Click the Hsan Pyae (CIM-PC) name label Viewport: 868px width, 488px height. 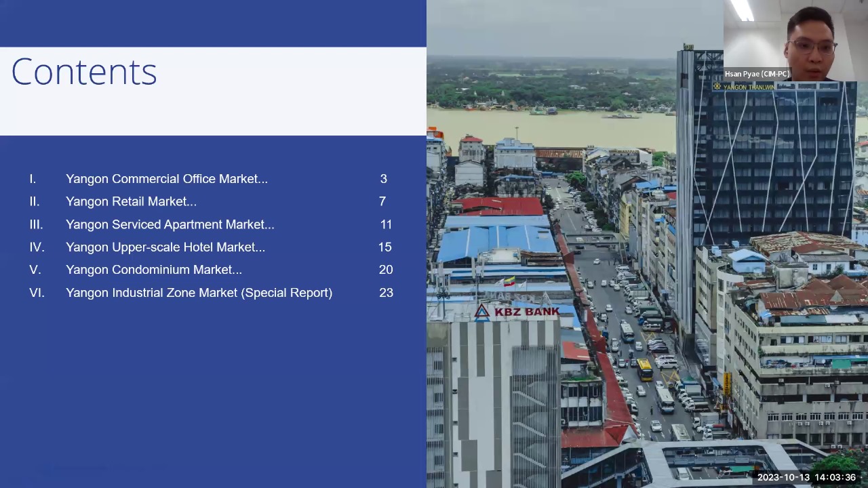tap(757, 74)
